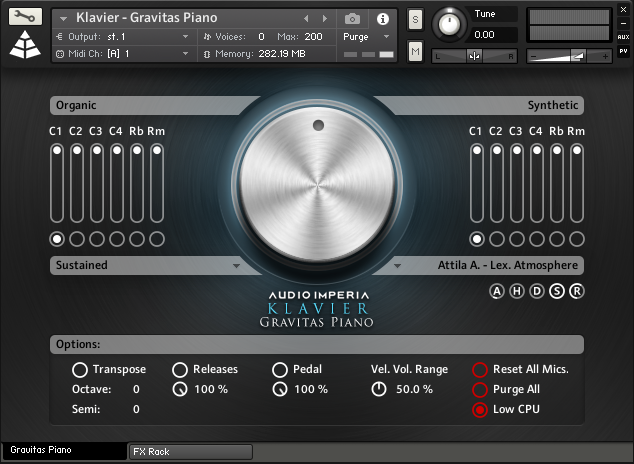Click the Octave value 0
Viewport: 634px width, 464px height.
pos(136,389)
